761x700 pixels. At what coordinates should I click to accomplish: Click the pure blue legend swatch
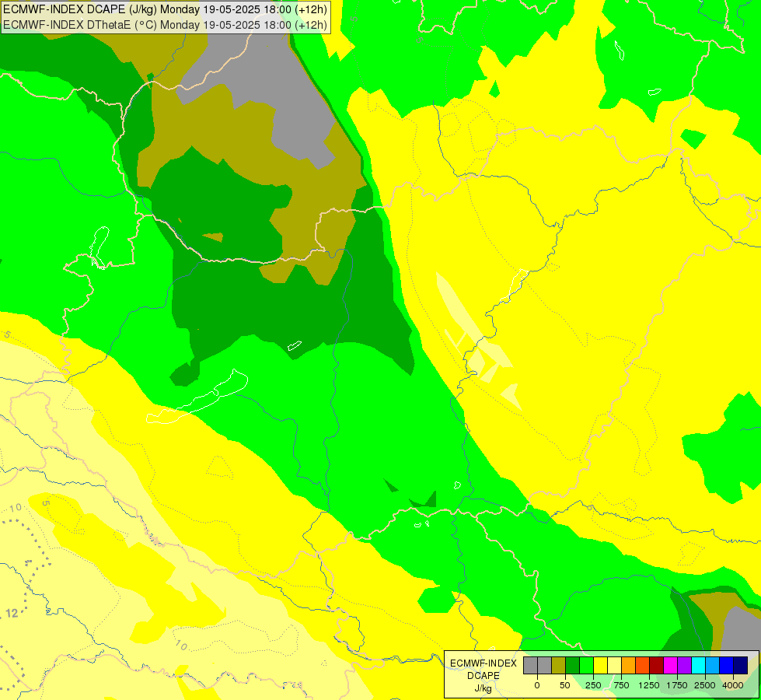pos(727,665)
